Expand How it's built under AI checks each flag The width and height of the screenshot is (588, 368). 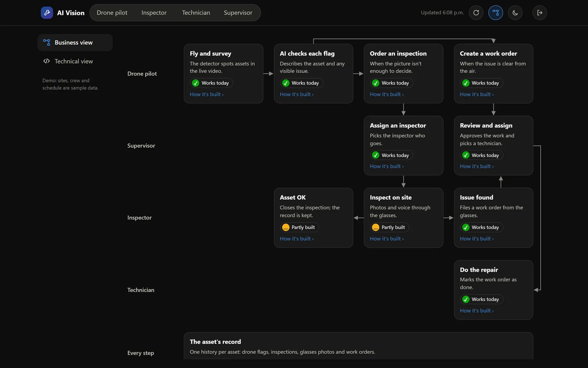297,95
